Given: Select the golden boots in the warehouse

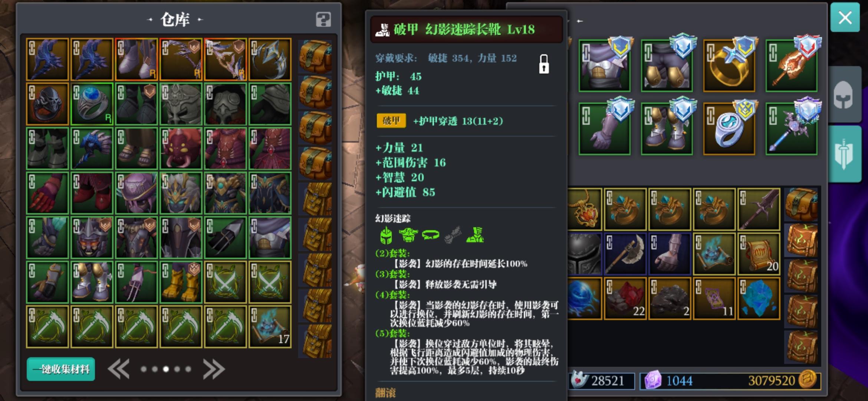Looking at the screenshot, I should click(x=181, y=282).
